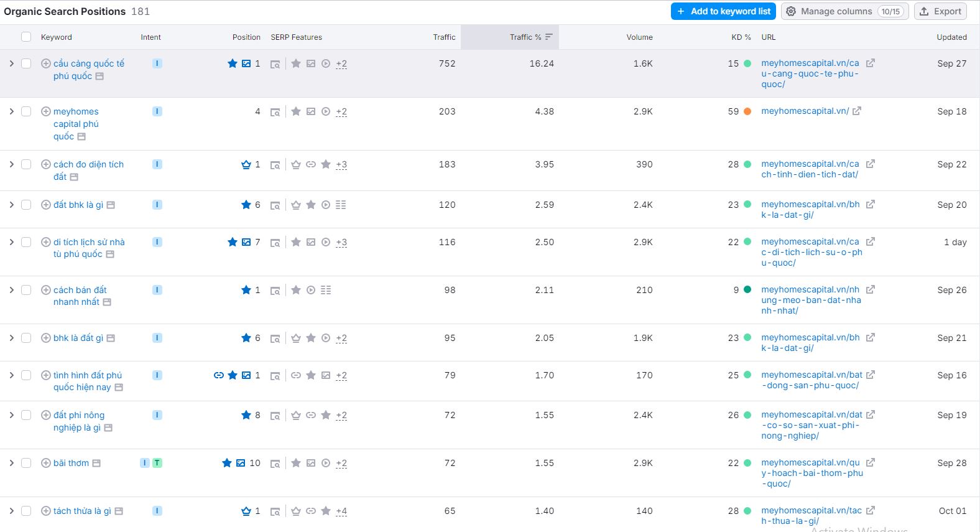The height and width of the screenshot is (532, 980).
Task: Click the dark green KD 9 indicator dot
Action: pyautogui.click(x=747, y=290)
